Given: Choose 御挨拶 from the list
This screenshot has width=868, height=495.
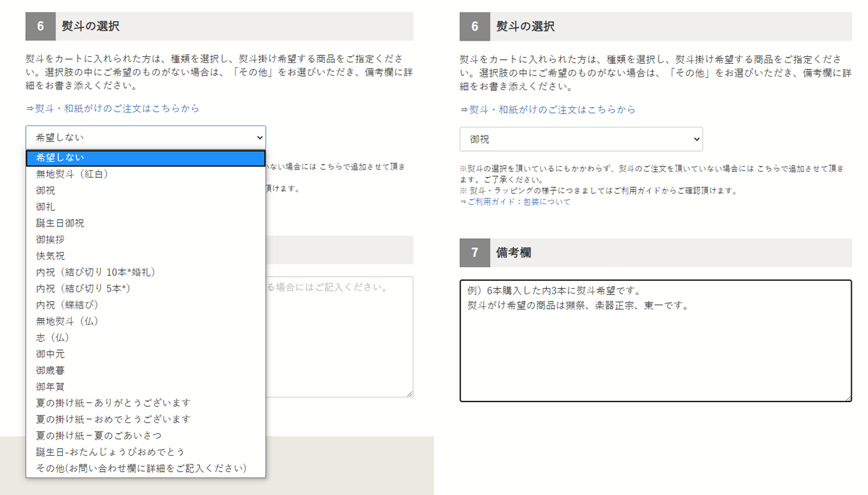Looking at the screenshot, I should pos(51,239).
